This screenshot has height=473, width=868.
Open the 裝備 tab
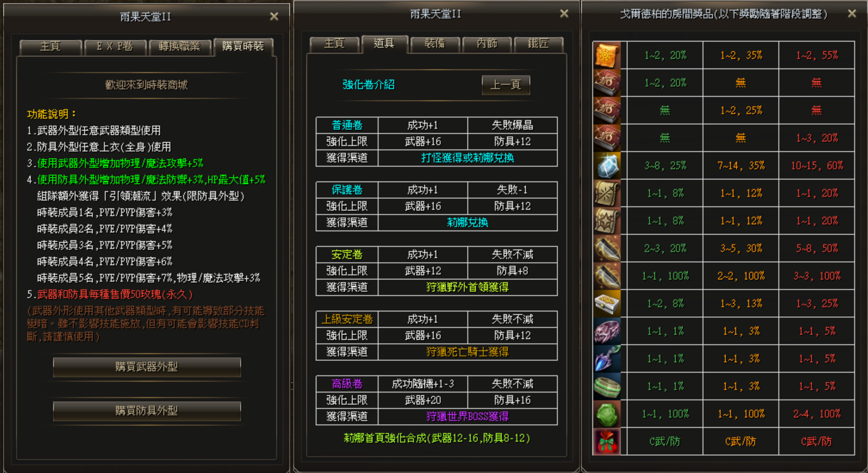[435, 44]
